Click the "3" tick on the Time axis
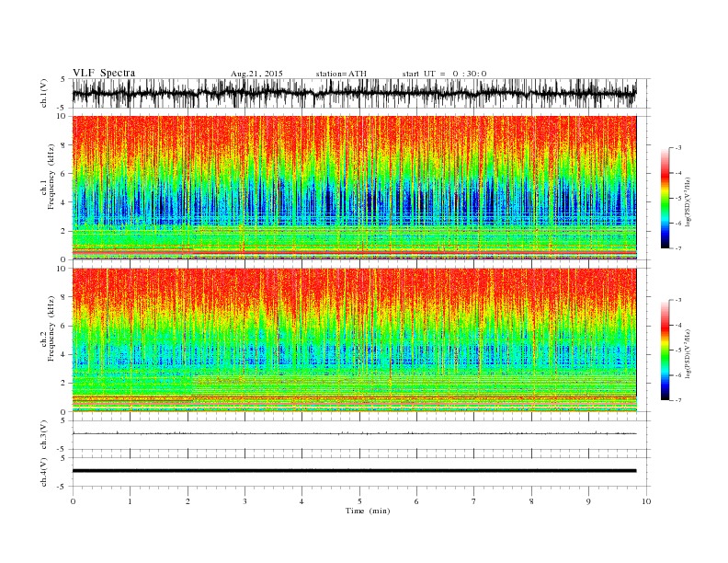 tap(245, 501)
